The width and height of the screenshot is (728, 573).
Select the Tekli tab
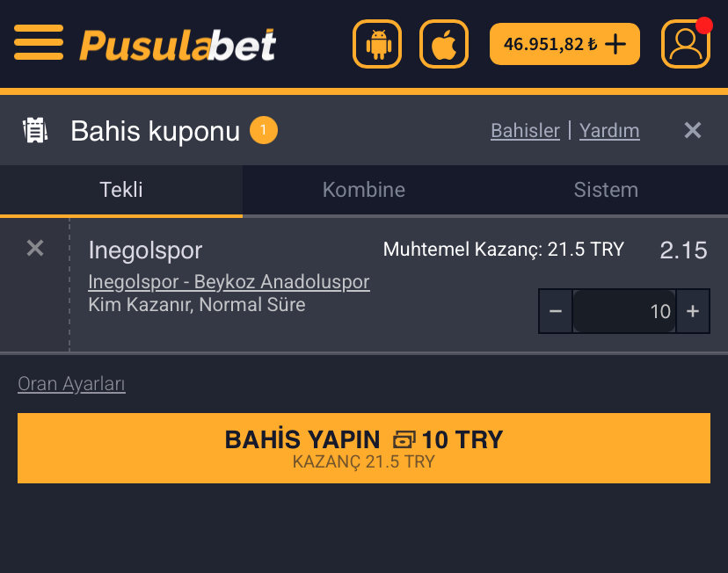click(x=121, y=190)
